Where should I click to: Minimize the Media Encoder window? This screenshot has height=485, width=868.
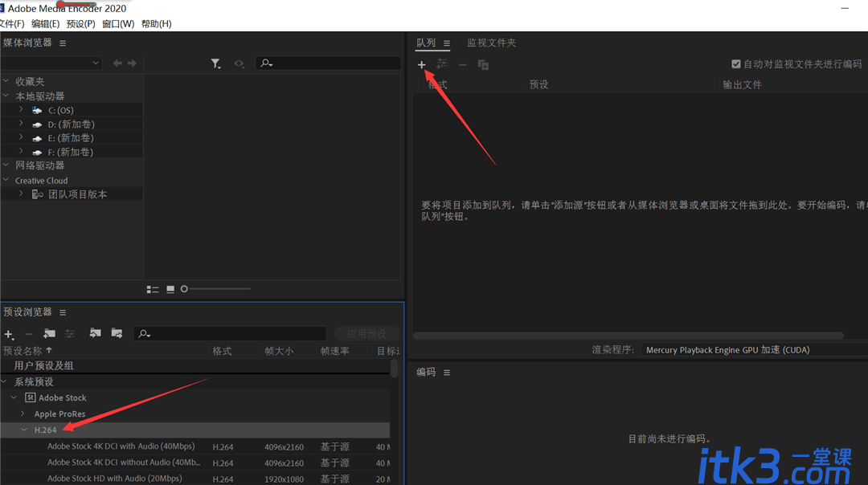[x=845, y=8]
